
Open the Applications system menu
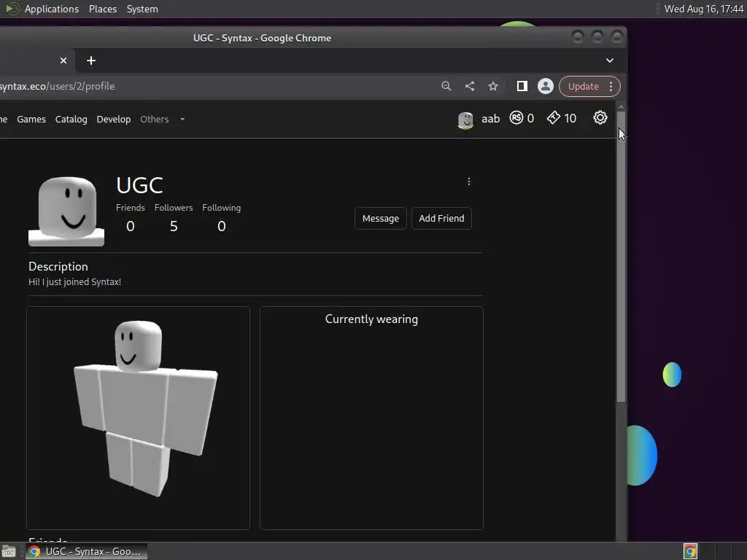(x=52, y=9)
